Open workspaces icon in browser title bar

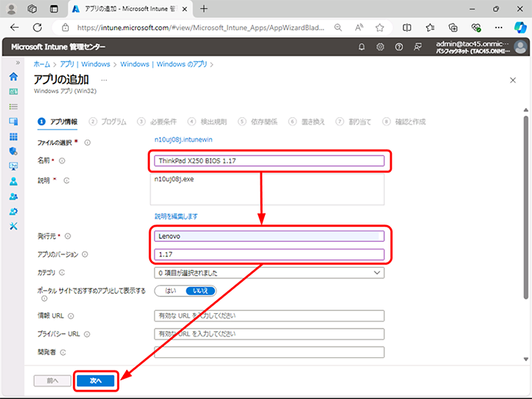coord(32,9)
